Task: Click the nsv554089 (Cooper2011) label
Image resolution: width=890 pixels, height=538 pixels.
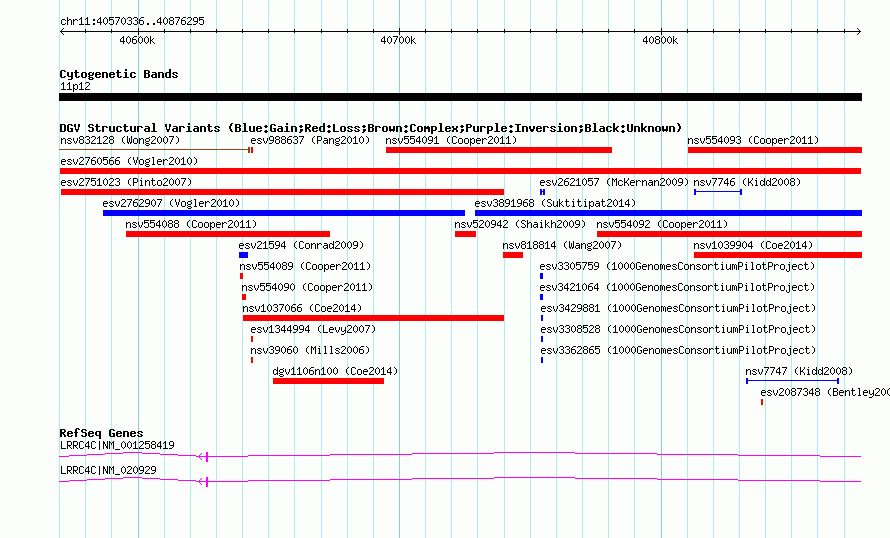Action: [x=305, y=266]
